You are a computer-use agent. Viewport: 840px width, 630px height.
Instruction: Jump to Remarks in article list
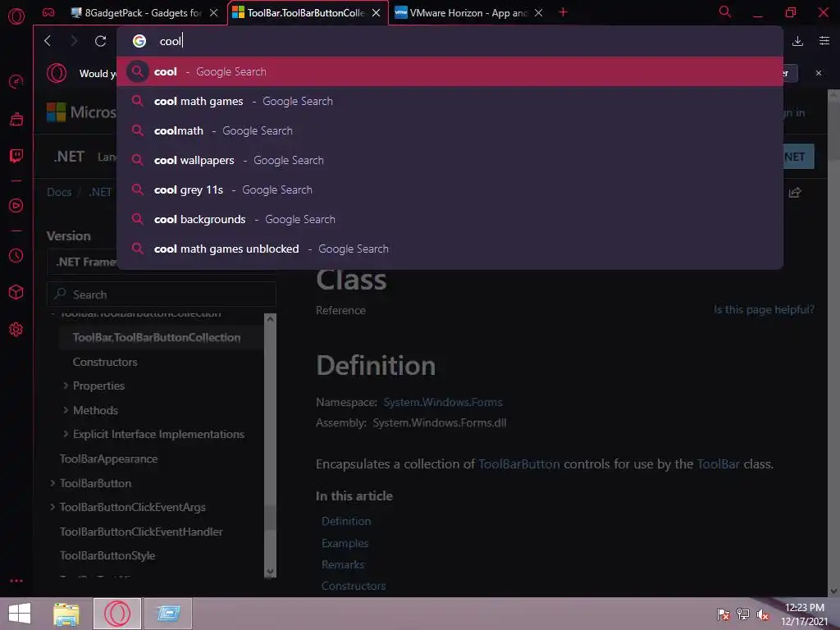[x=343, y=564]
